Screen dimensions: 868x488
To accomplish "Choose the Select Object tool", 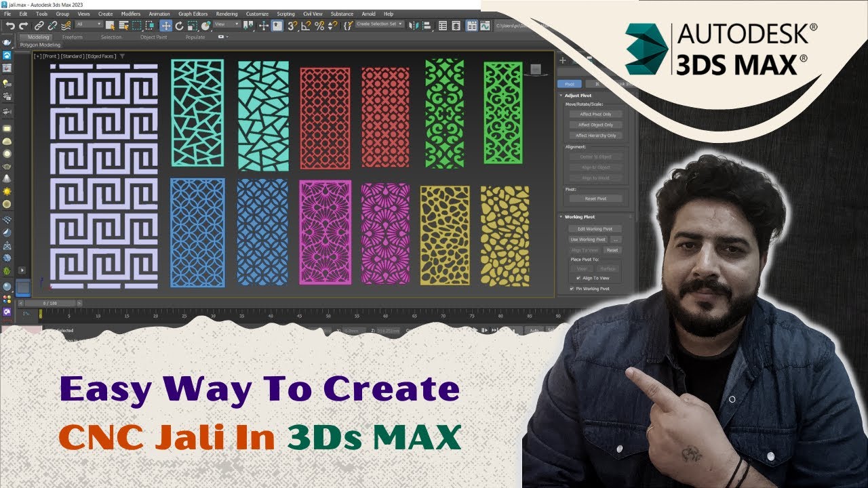I will pos(110,26).
